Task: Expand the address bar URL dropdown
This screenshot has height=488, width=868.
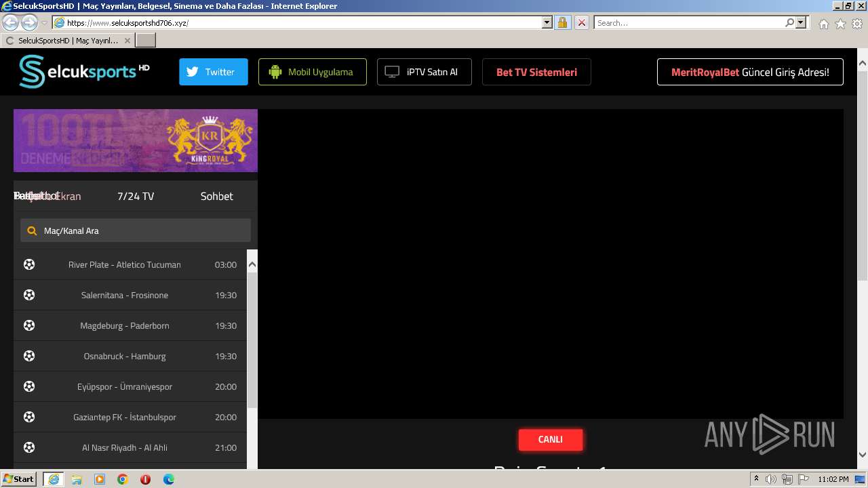Action: (547, 22)
